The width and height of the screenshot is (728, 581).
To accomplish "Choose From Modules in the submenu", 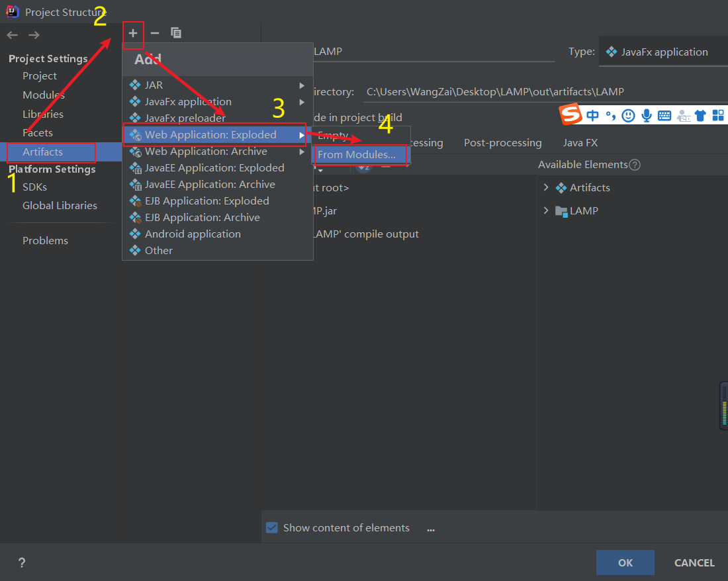I will [359, 155].
